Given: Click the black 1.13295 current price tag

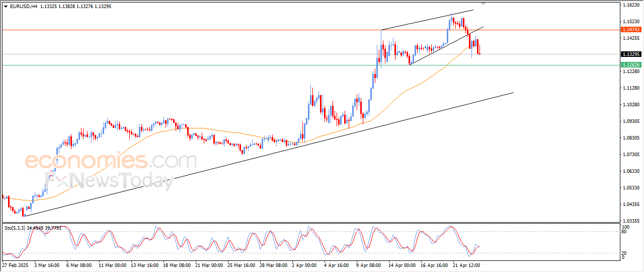Looking at the screenshot, I should [x=631, y=54].
